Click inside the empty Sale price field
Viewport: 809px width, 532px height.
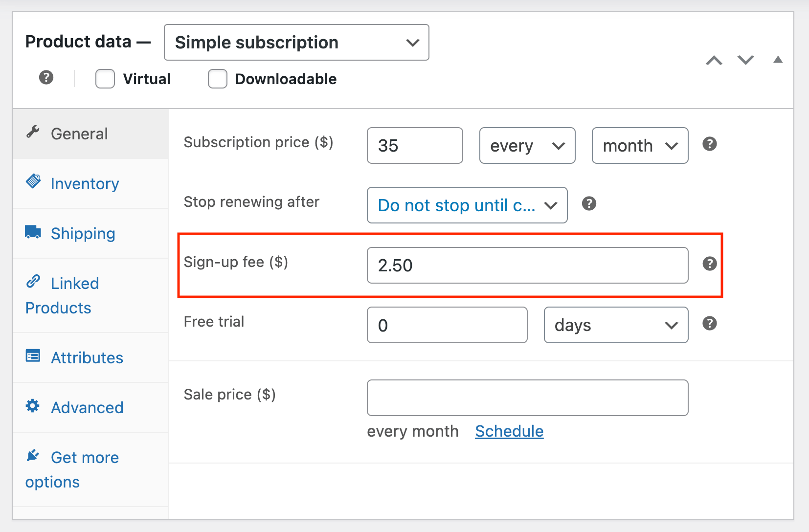pos(527,398)
